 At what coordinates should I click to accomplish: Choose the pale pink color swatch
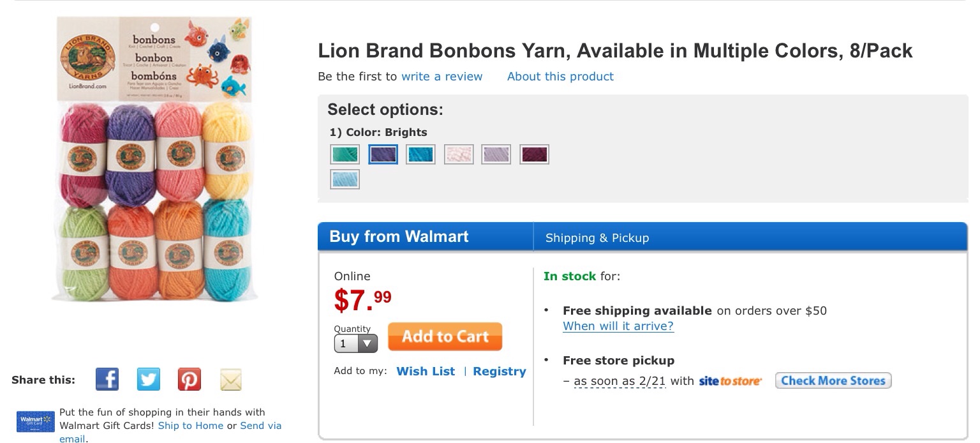click(459, 154)
